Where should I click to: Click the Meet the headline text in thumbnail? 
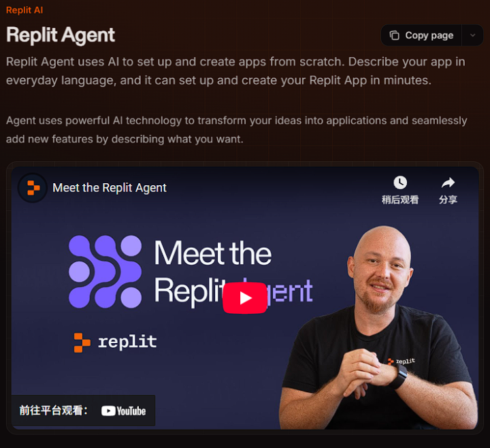click(213, 253)
